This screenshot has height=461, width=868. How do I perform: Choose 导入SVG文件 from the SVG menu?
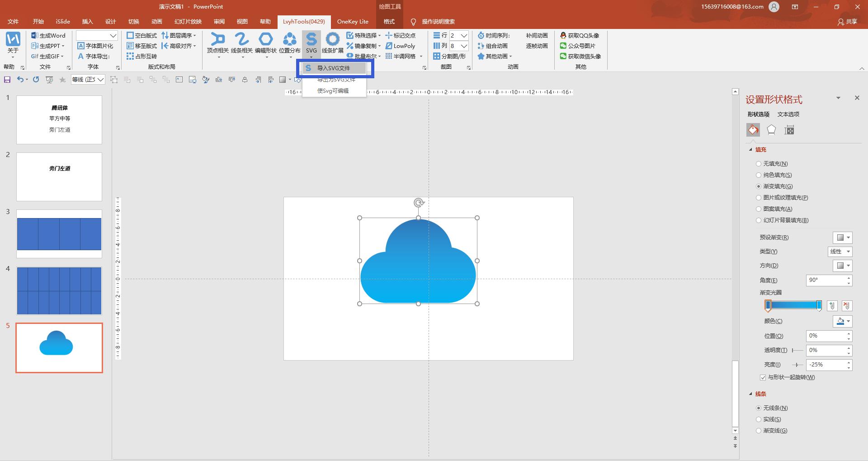[x=334, y=68]
